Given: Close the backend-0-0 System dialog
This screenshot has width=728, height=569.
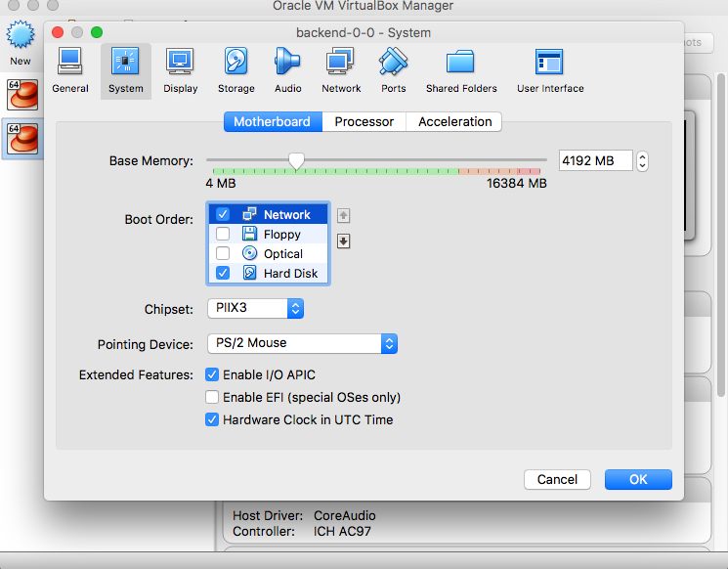Looking at the screenshot, I should point(58,32).
